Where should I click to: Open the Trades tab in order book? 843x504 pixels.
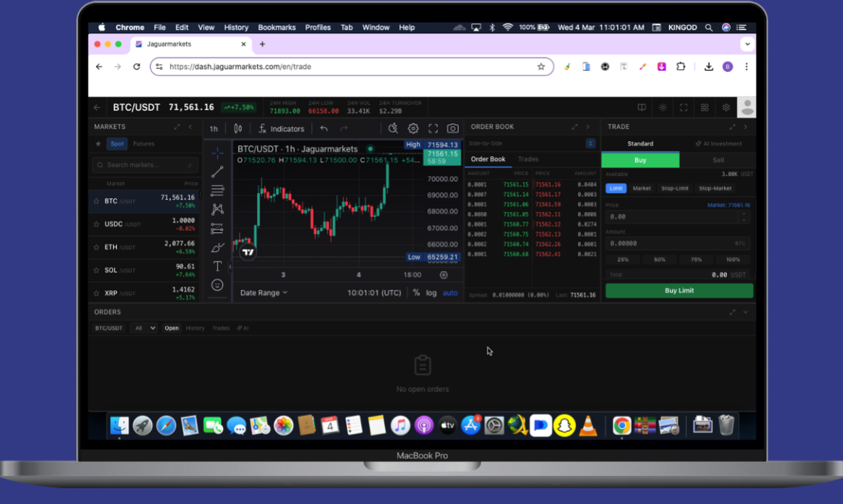click(x=528, y=159)
